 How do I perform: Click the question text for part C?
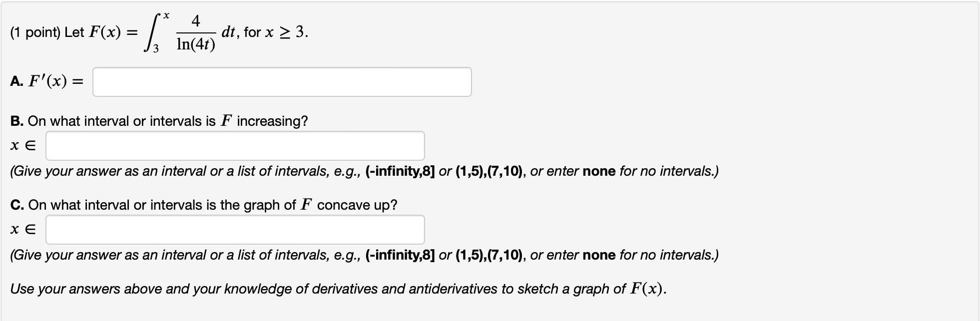coord(204,204)
